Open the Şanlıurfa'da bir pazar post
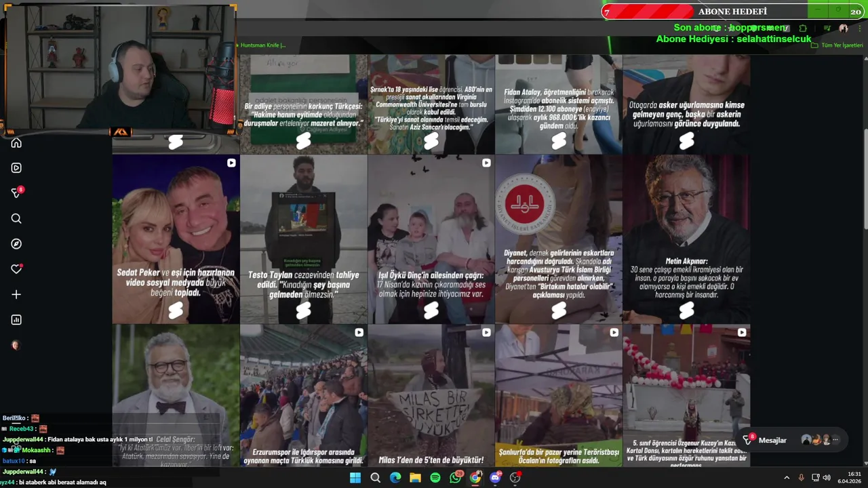 click(x=559, y=396)
